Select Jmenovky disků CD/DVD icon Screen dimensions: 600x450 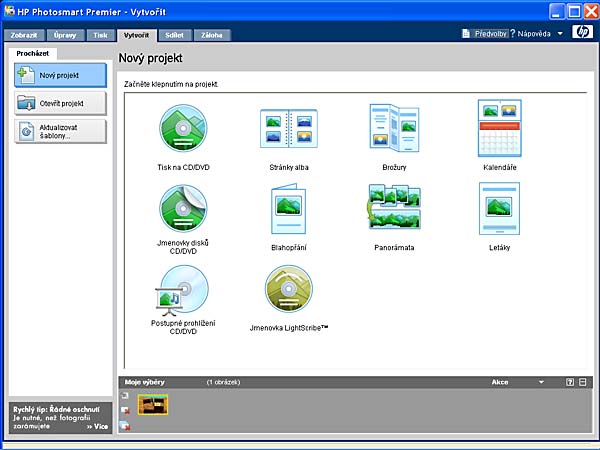point(184,208)
